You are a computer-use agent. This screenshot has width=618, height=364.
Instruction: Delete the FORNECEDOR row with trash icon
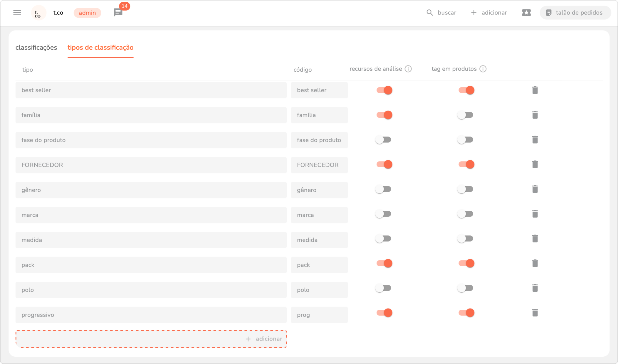pos(535,164)
